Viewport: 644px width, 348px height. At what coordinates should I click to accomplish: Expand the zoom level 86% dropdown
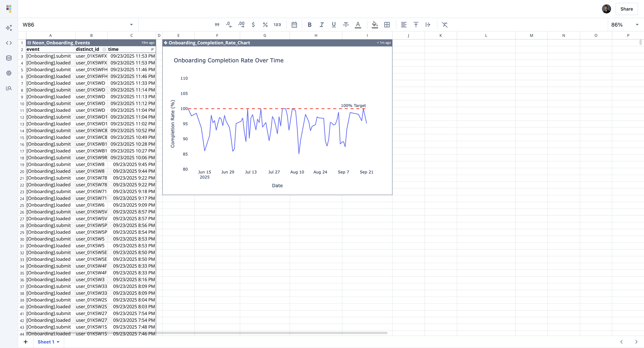point(637,25)
